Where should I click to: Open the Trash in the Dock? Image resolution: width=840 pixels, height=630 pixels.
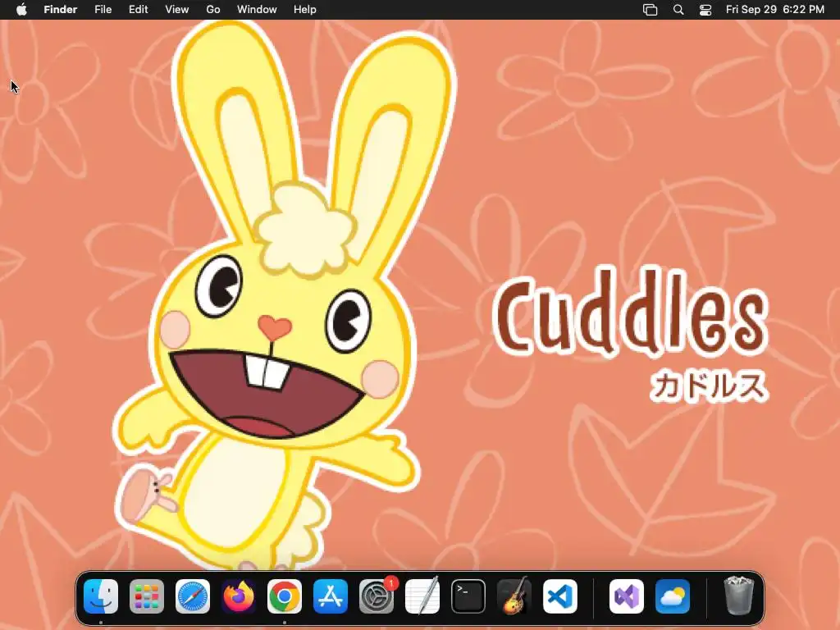[x=739, y=596]
